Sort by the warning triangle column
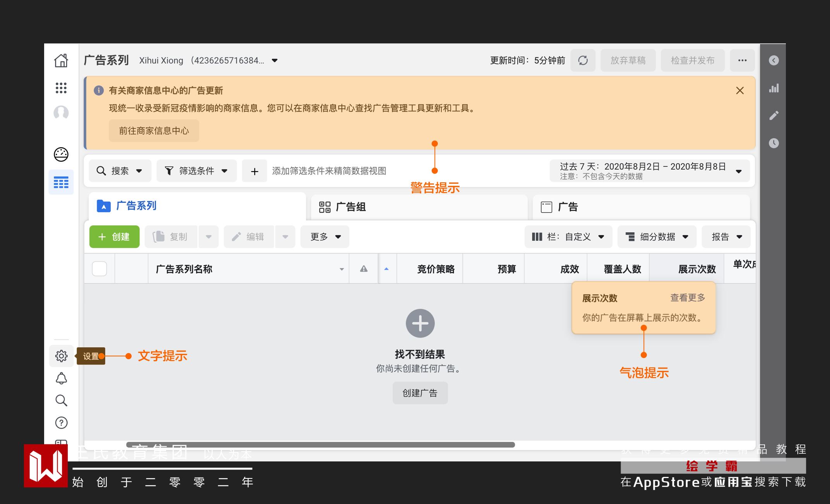The width and height of the screenshot is (830, 504). [x=364, y=269]
